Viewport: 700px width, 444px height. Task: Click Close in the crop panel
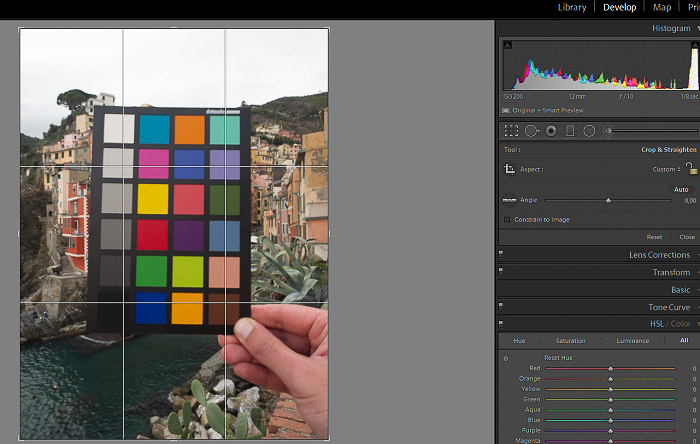(x=687, y=237)
